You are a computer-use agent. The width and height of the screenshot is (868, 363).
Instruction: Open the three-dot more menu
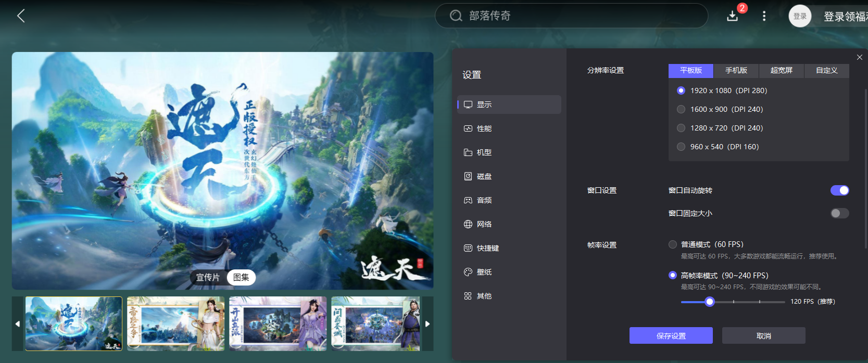pos(764,16)
